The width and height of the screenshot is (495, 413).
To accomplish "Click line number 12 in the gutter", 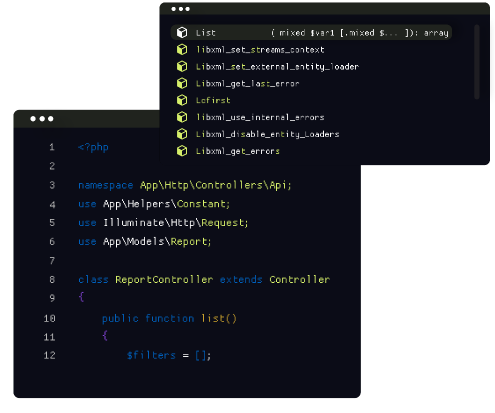I will pyautogui.click(x=49, y=355).
